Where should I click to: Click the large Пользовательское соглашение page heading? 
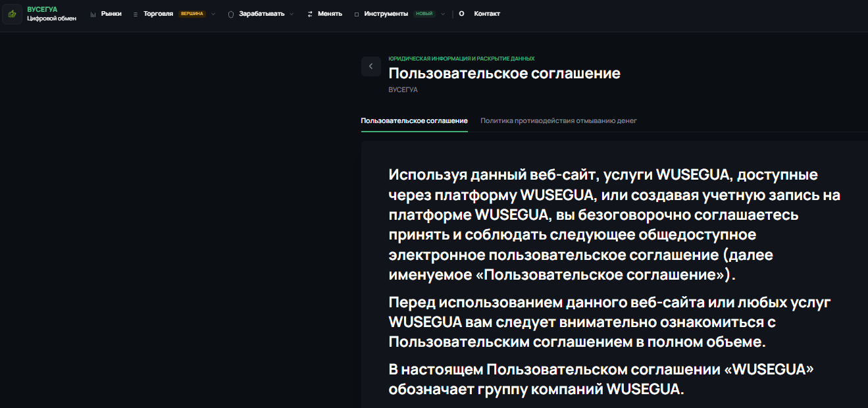505,73
